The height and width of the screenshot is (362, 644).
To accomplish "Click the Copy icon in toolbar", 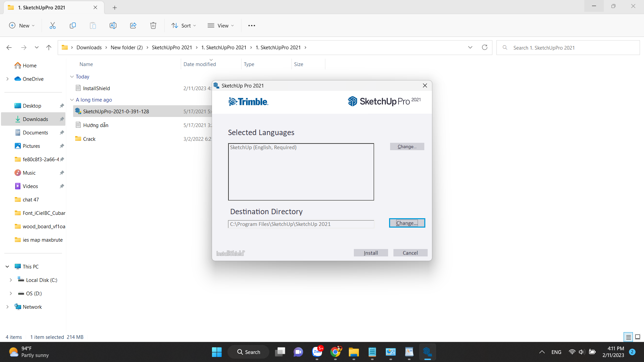I will click(73, 25).
